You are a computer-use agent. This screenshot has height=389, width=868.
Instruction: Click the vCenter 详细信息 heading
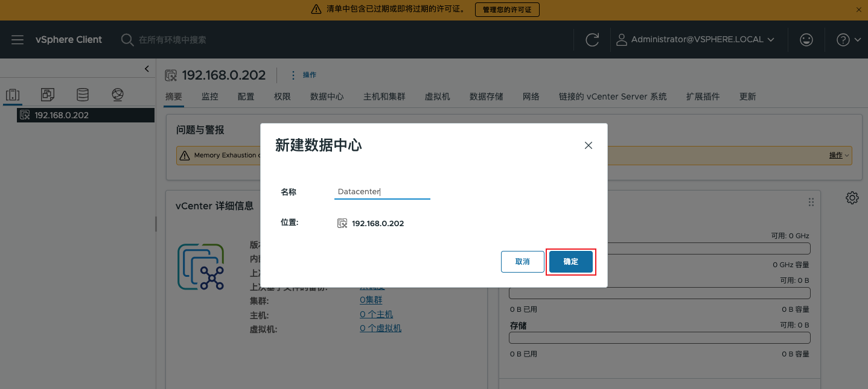point(215,206)
